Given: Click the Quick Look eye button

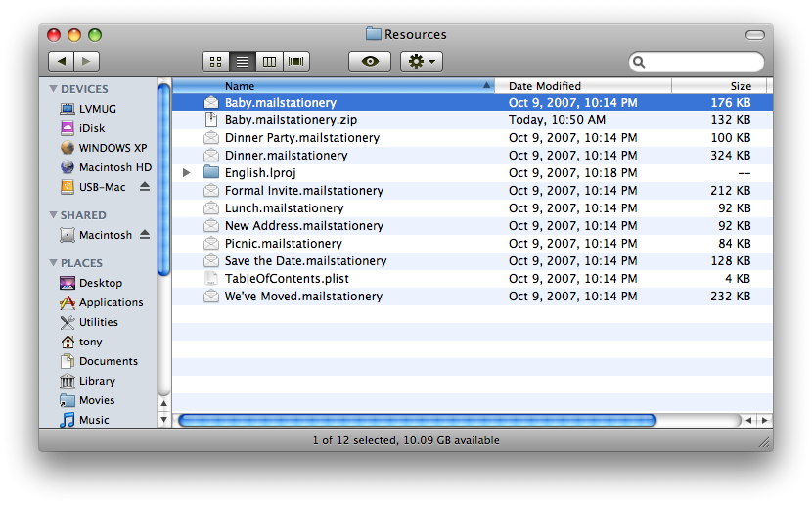Looking at the screenshot, I should coord(369,62).
